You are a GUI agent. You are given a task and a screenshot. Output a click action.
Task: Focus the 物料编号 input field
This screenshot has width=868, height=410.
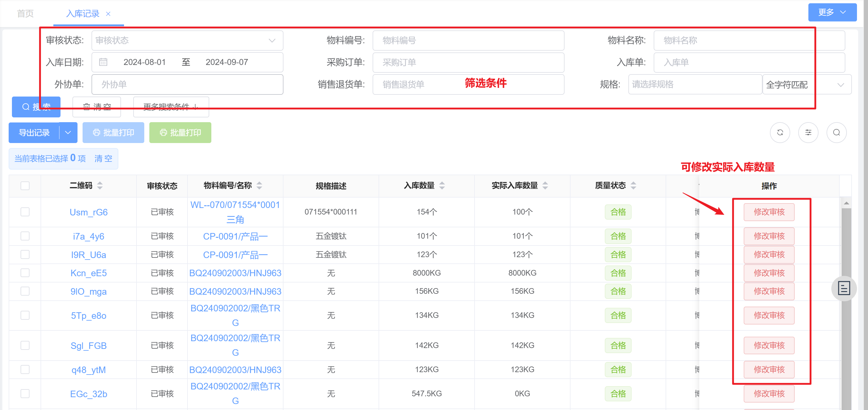pos(468,41)
